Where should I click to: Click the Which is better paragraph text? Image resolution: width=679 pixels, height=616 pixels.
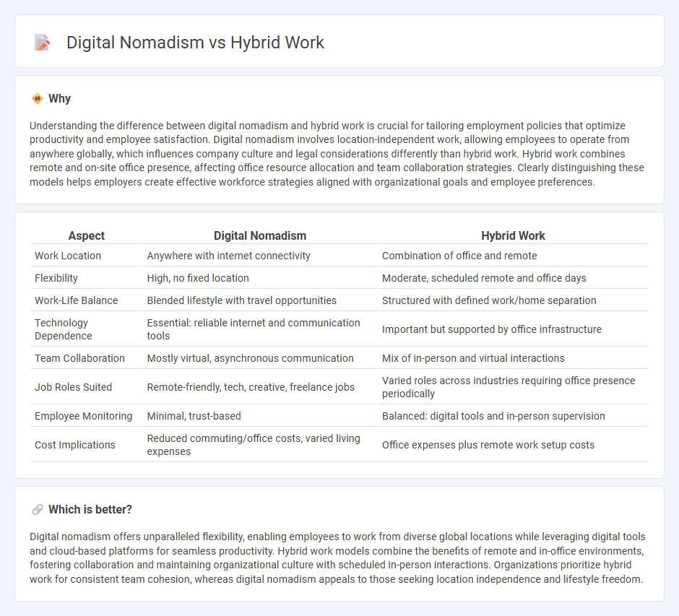338,558
